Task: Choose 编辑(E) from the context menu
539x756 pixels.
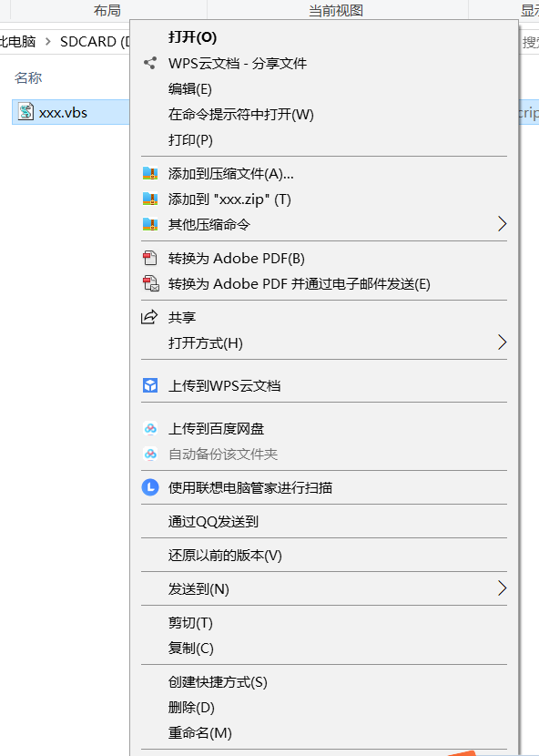Action: pyautogui.click(x=190, y=89)
